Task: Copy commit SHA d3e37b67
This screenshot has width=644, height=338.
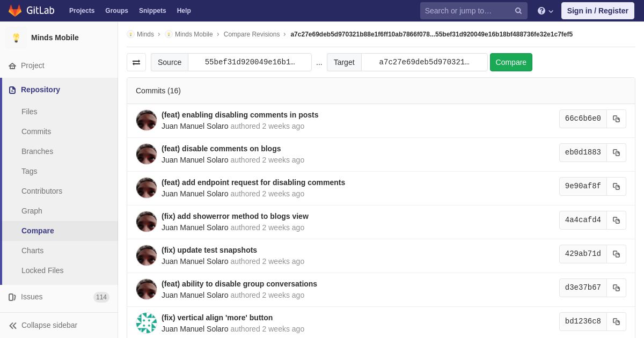Action: [x=616, y=288]
